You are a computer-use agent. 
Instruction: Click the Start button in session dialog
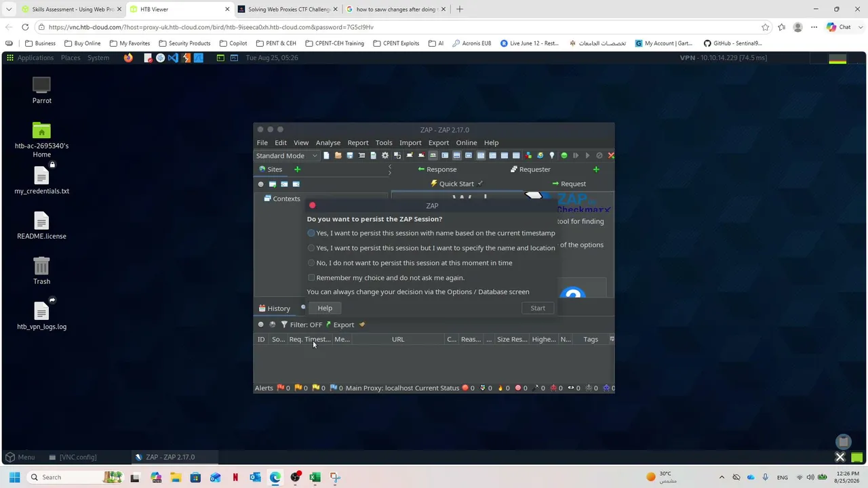(x=538, y=308)
